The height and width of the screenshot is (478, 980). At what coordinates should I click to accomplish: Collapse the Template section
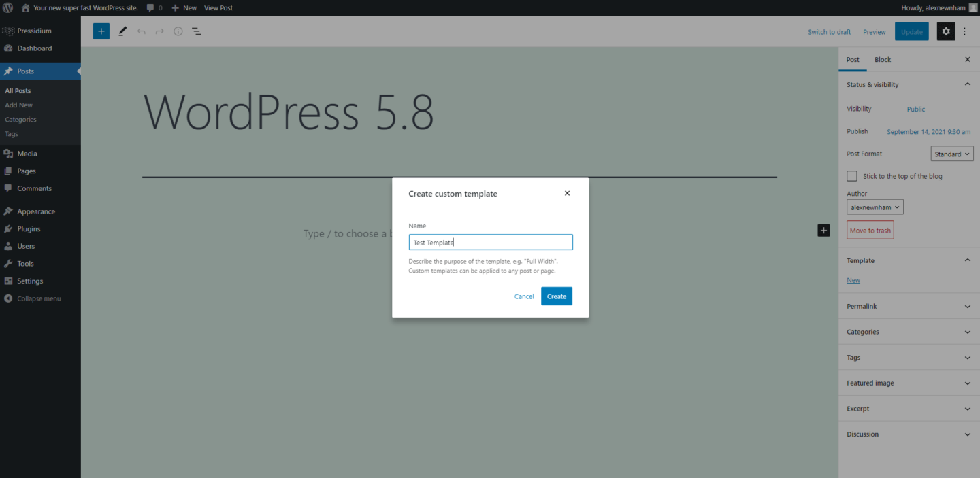(x=909, y=260)
